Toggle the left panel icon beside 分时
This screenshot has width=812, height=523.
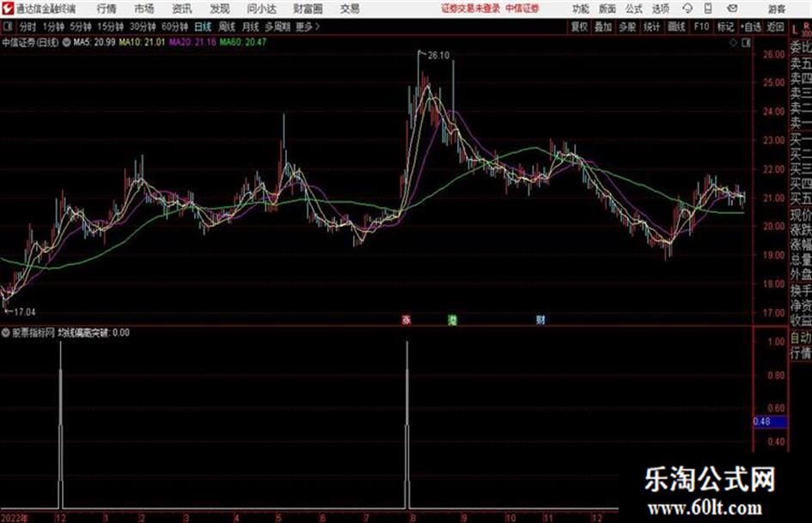[7, 27]
